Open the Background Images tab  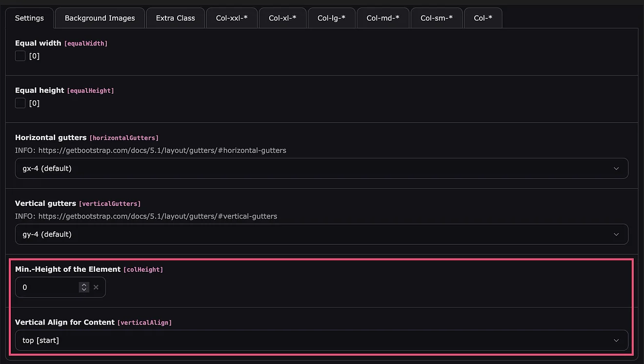tap(100, 18)
